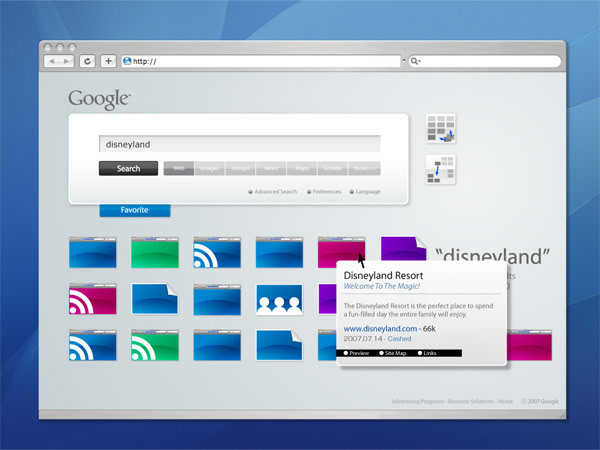This screenshot has width=600, height=450.
Task: Open the magnifier dropdown in the browser search box
Action: 415,61
